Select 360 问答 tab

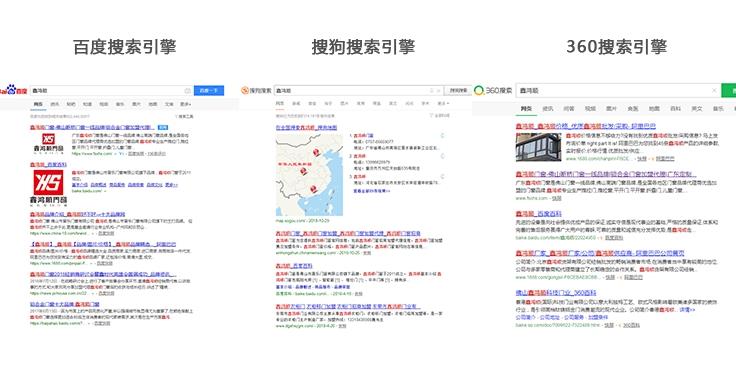[x=569, y=108]
